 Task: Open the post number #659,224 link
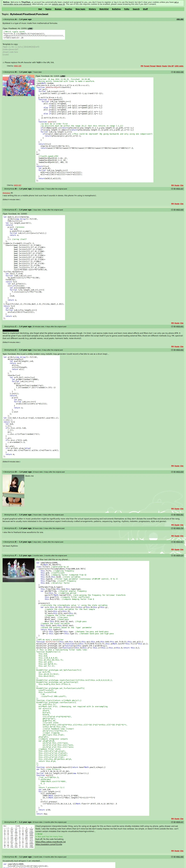click(x=180, y=556)
